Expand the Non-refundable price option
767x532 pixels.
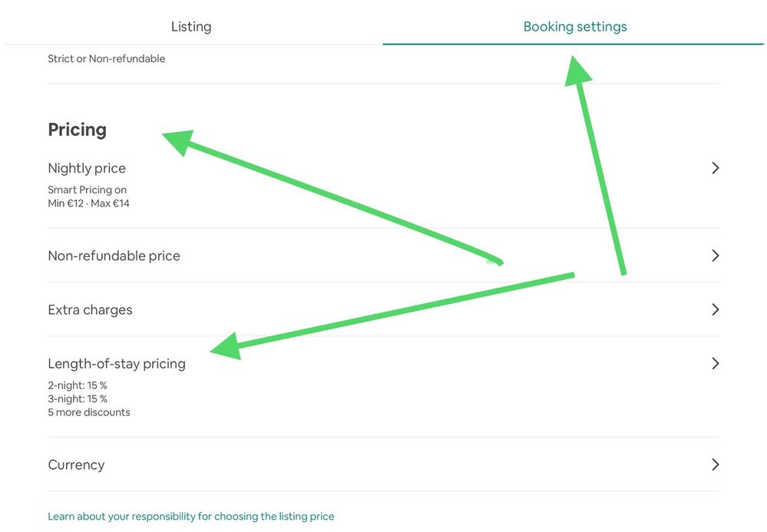(114, 256)
